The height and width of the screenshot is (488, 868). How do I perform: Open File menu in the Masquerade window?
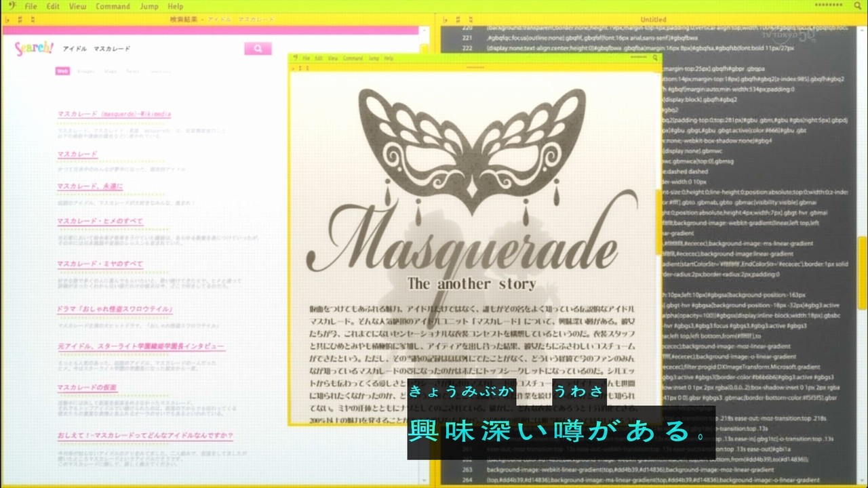(307, 58)
